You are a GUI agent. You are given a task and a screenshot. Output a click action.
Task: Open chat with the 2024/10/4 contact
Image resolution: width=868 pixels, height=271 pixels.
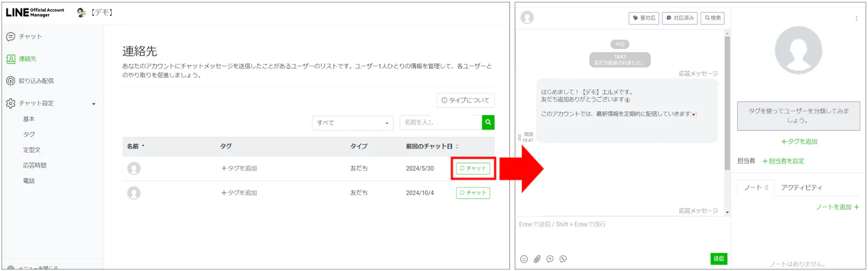pyautogui.click(x=473, y=193)
